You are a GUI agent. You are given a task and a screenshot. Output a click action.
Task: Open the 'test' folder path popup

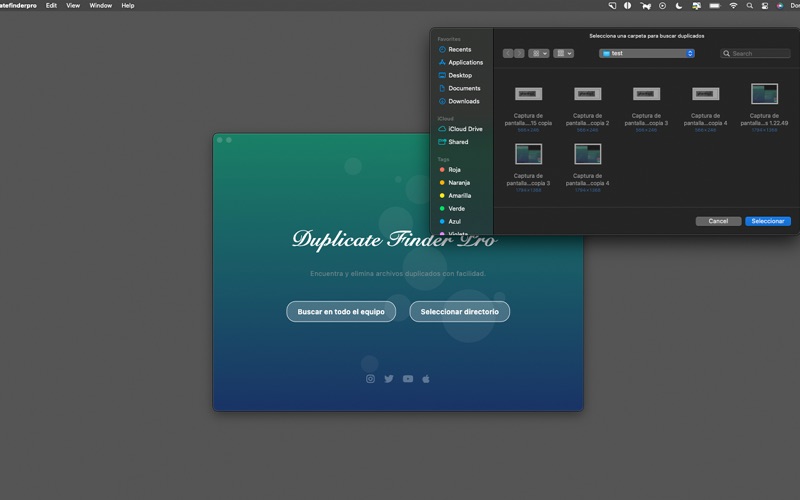tap(647, 53)
